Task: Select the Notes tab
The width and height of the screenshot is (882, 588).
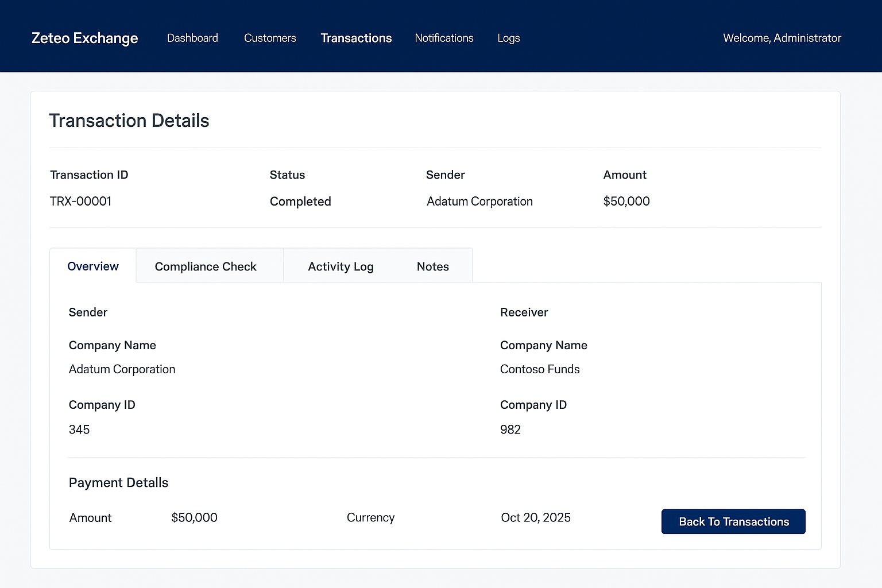Action: click(432, 266)
